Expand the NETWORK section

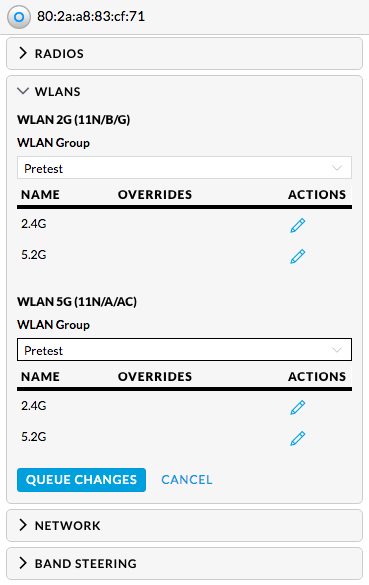[184, 525]
